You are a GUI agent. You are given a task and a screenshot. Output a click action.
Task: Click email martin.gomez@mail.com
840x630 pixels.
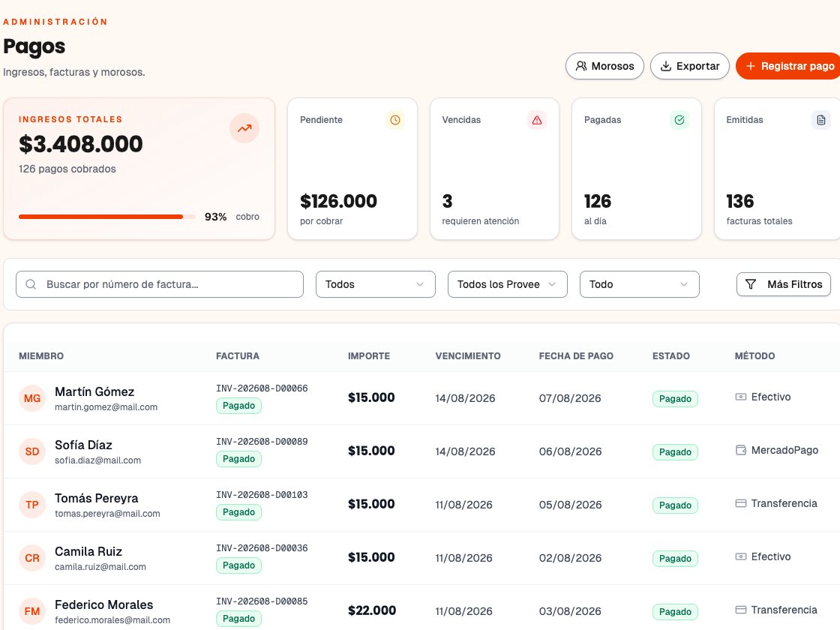click(x=106, y=407)
